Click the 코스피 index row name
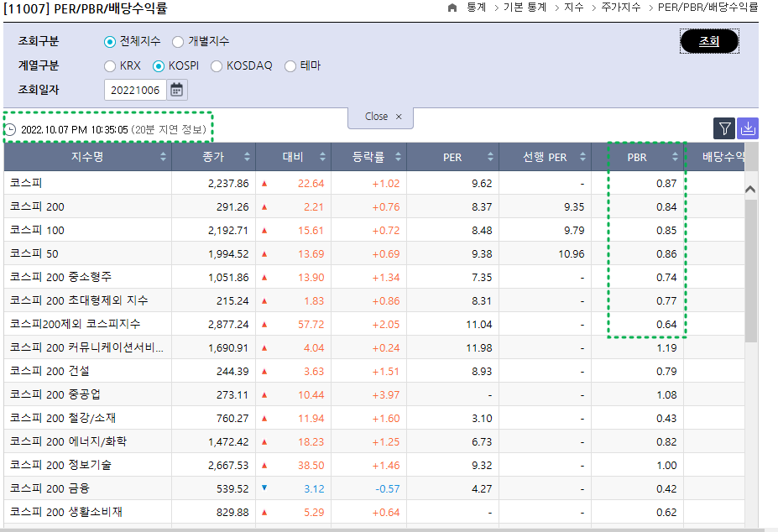This screenshot has width=778, height=532. coord(26,183)
